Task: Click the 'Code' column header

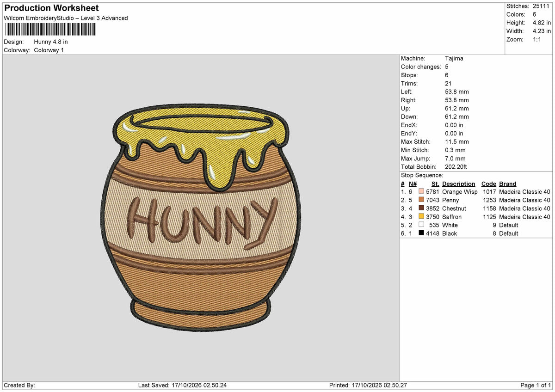Action: (x=489, y=184)
